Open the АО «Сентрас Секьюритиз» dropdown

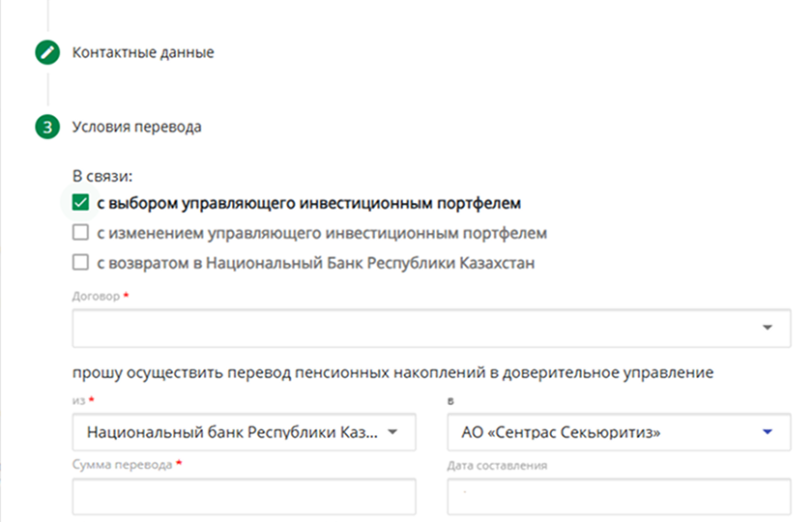pyautogui.click(x=599, y=432)
